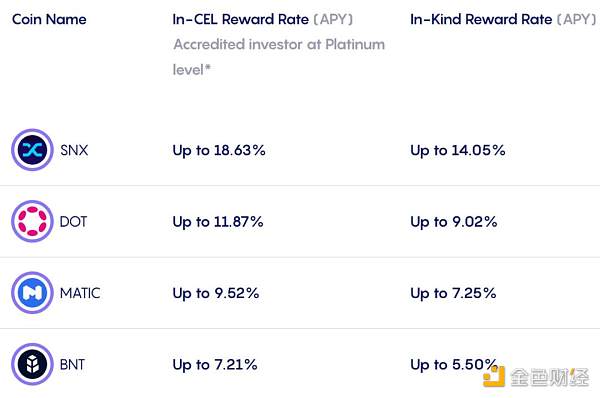Viewport: 600px width, 398px height.
Task: Click the gold watermark logo icon
Action: 494,377
